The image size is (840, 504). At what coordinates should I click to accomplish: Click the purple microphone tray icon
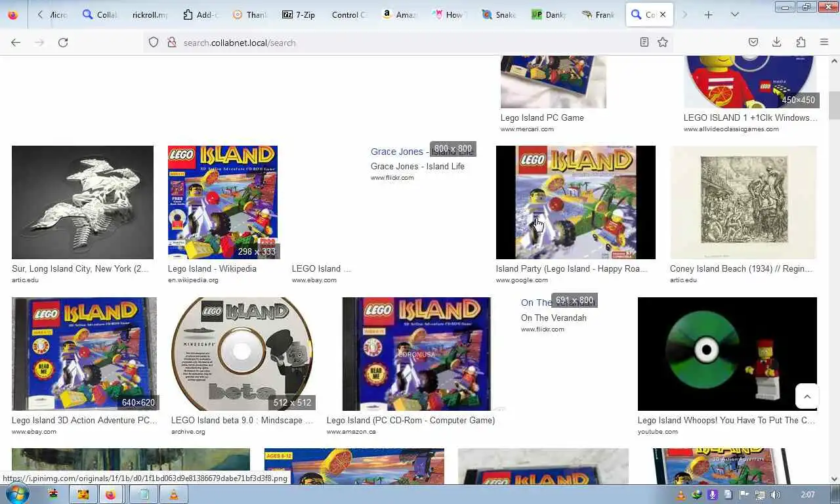tap(712, 495)
